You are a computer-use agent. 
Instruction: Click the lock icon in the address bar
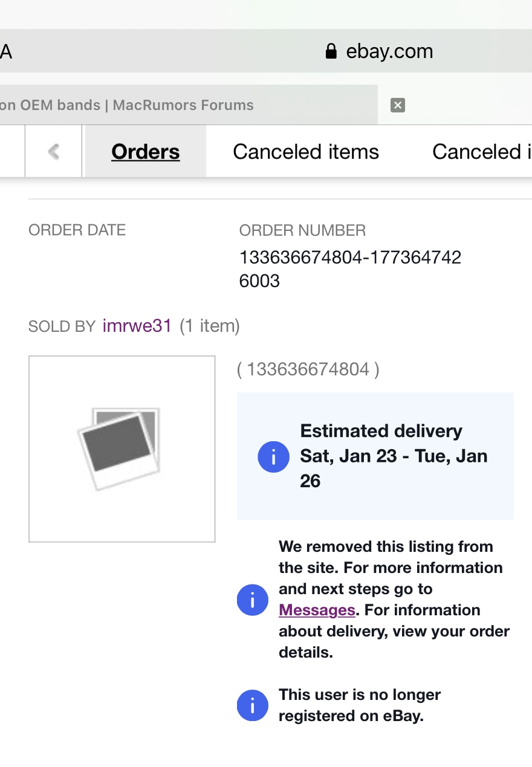pos(331,51)
